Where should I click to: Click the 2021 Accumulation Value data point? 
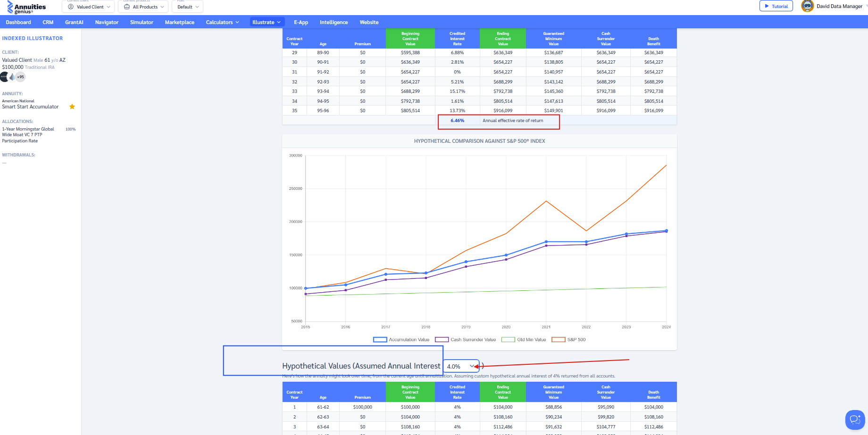pyautogui.click(x=546, y=242)
